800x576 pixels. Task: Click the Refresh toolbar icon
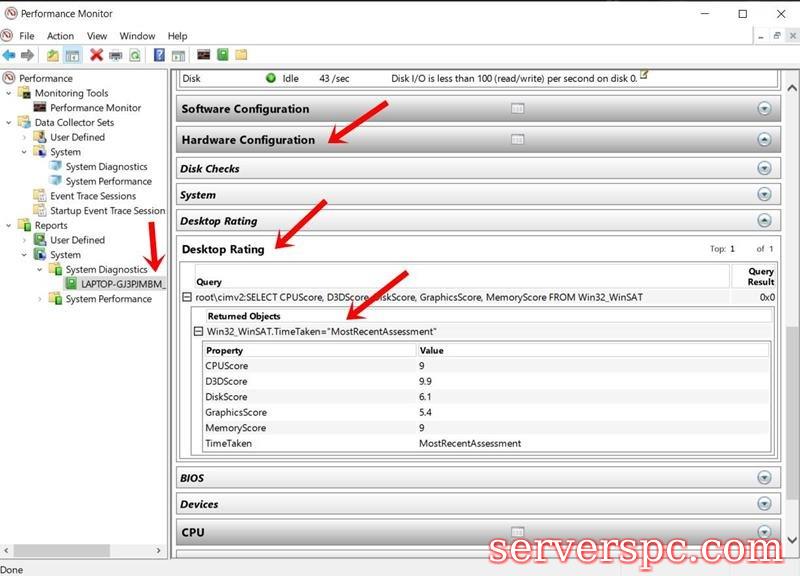tap(134, 55)
